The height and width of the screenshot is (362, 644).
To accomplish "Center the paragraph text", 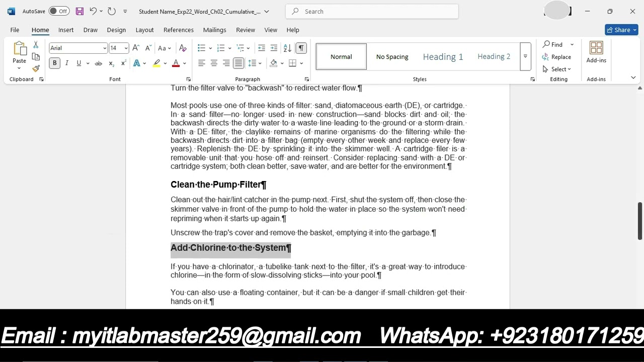I will click(214, 63).
